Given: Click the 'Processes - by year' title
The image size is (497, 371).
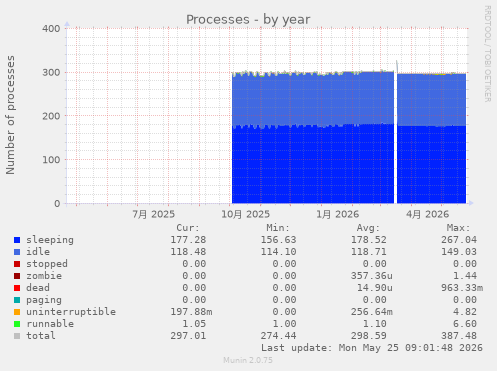Looking at the screenshot, I should click(x=248, y=20).
